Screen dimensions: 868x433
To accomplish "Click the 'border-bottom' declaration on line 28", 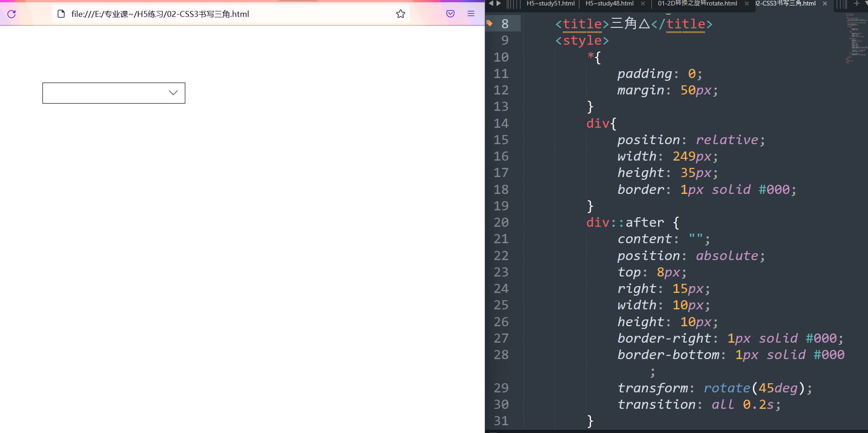I will [x=731, y=355].
